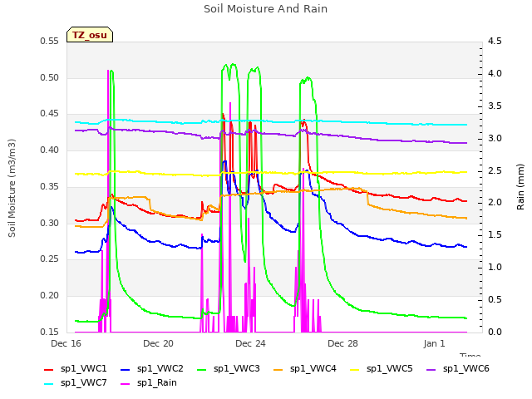
Task: Click the Dec 20 x-axis tick label
Action: point(159,343)
